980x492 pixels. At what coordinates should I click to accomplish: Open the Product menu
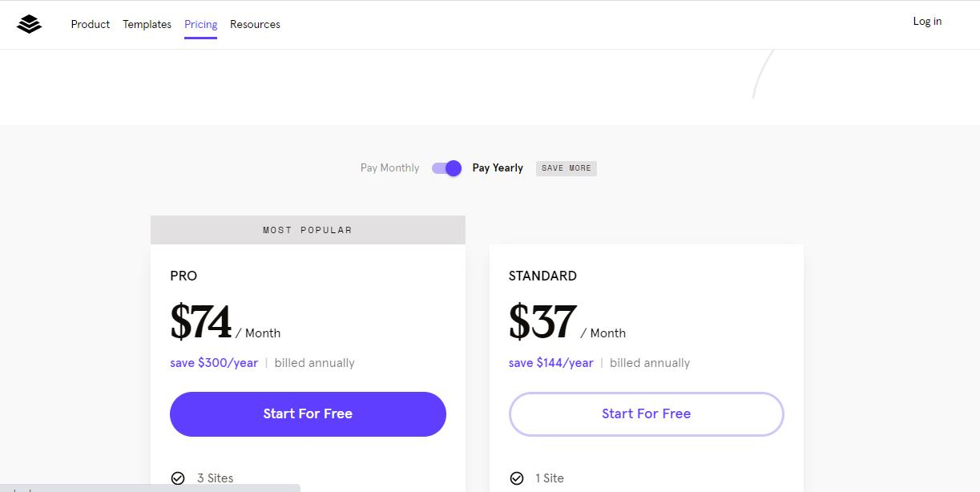(91, 24)
